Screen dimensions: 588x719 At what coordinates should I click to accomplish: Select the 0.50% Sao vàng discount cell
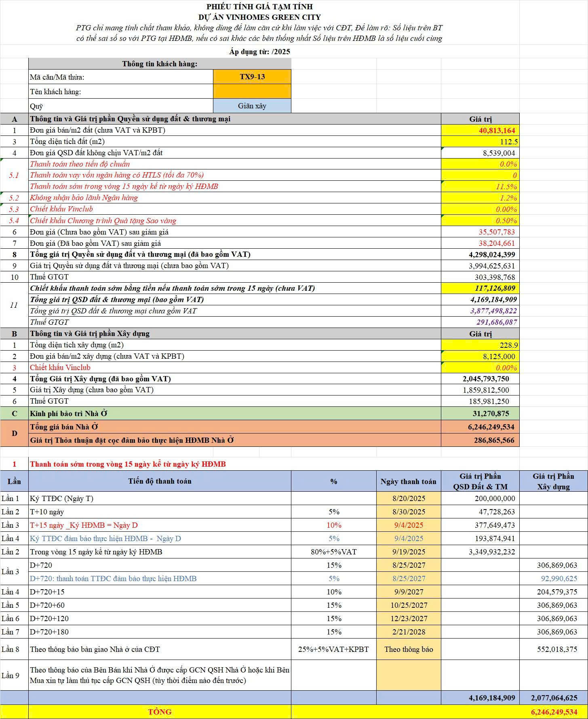[480, 221]
